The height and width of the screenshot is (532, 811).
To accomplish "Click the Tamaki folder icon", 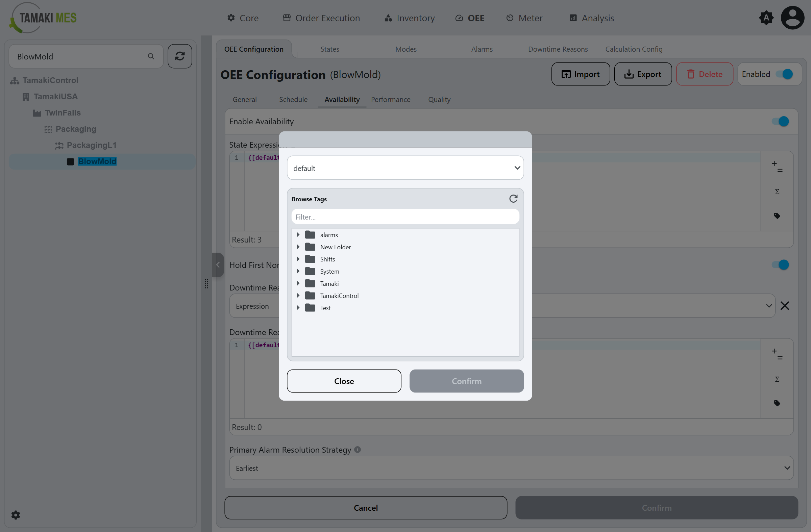I will coord(310,283).
